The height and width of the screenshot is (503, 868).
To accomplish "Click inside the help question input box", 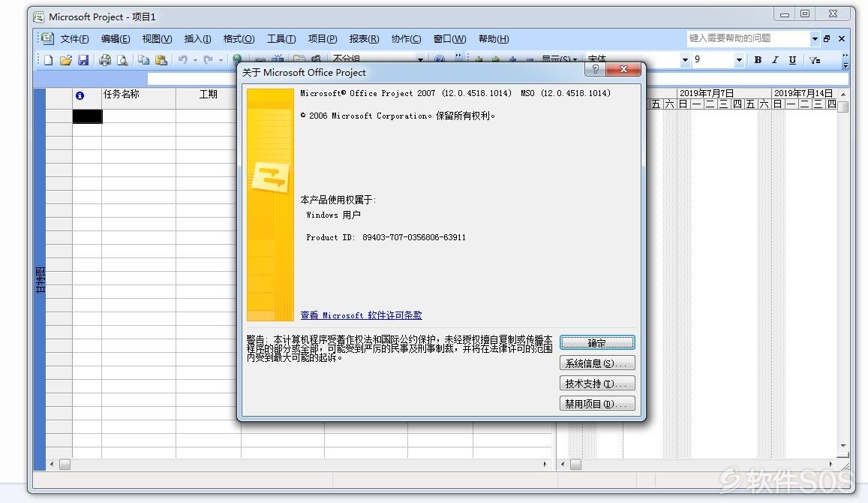I will 749,38.
